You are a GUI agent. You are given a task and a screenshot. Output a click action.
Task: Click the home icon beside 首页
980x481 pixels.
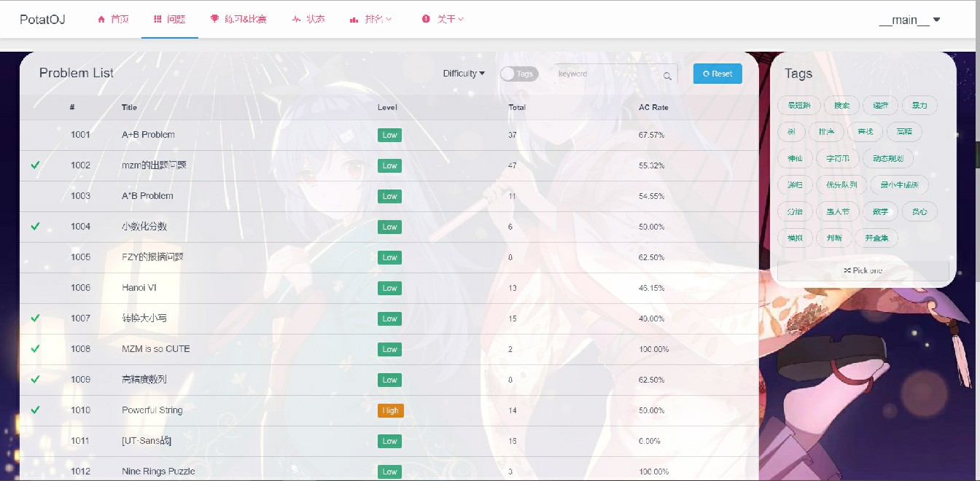(101, 20)
